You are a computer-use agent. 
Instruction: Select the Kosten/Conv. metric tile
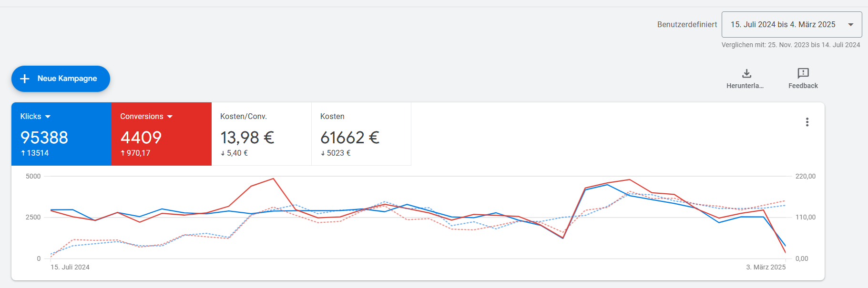261,134
